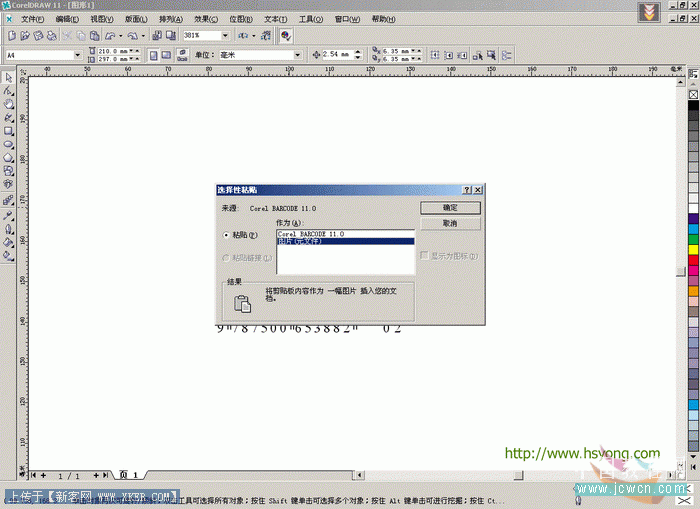The image size is (700, 509).
Task: Select the Zoom tool in toolbox
Action: coord(8,104)
